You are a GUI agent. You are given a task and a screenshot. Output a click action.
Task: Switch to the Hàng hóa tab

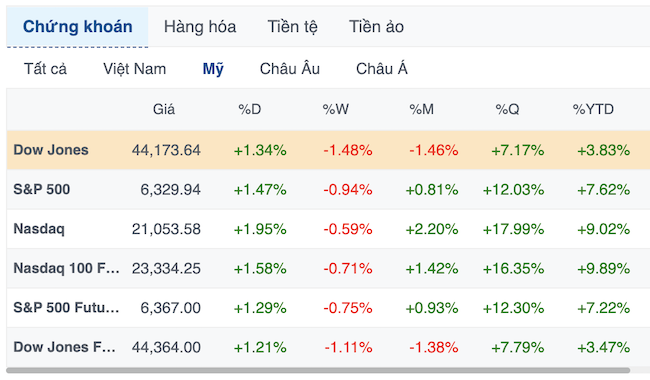coord(200,27)
